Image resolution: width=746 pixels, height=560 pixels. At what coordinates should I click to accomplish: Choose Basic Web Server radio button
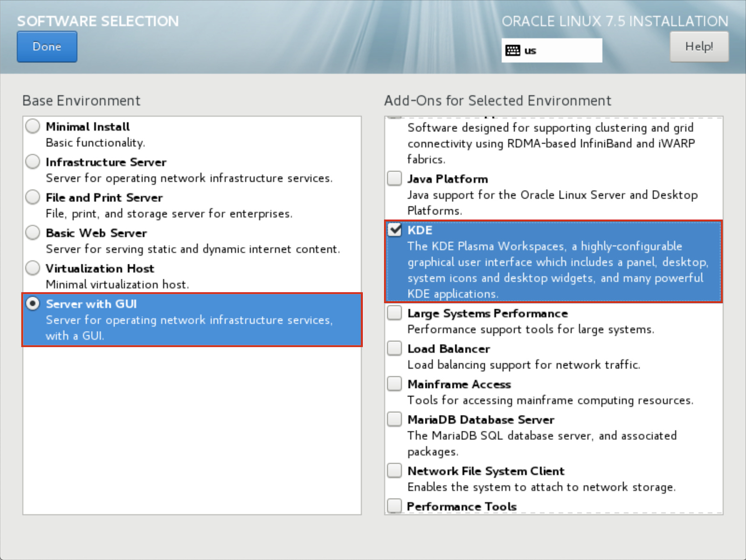33,233
